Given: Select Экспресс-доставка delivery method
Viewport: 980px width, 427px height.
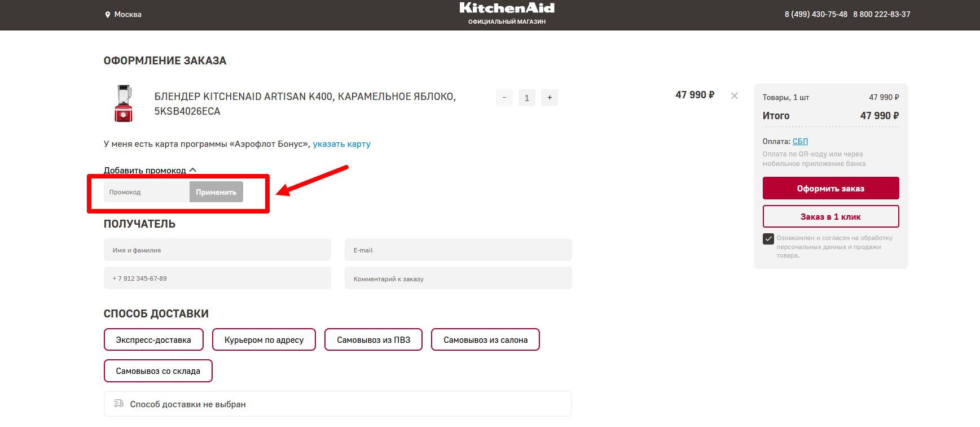Looking at the screenshot, I should tap(153, 339).
